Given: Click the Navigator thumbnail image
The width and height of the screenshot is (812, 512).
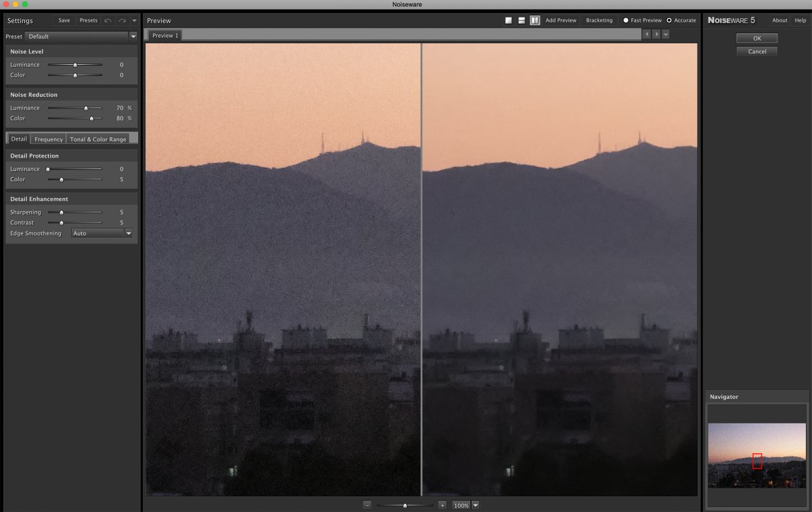Looking at the screenshot, I should (757, 455).
